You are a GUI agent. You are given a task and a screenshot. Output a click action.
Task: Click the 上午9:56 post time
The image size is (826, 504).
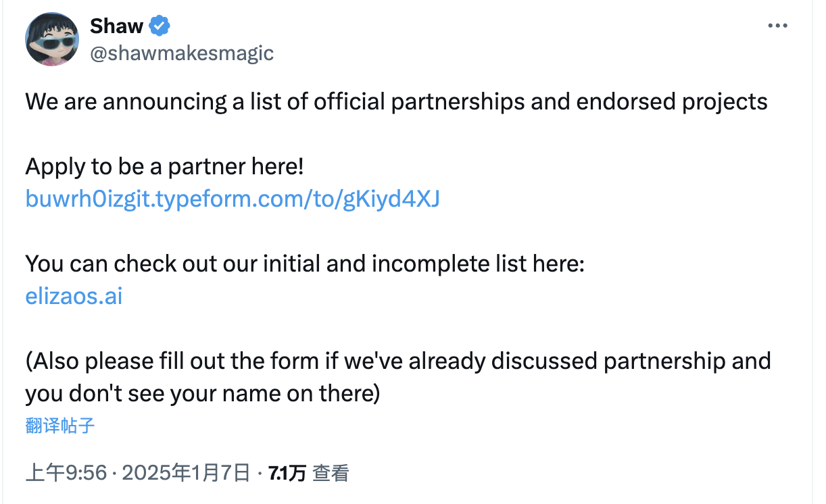pyautogui.click(x=66, y=473)
